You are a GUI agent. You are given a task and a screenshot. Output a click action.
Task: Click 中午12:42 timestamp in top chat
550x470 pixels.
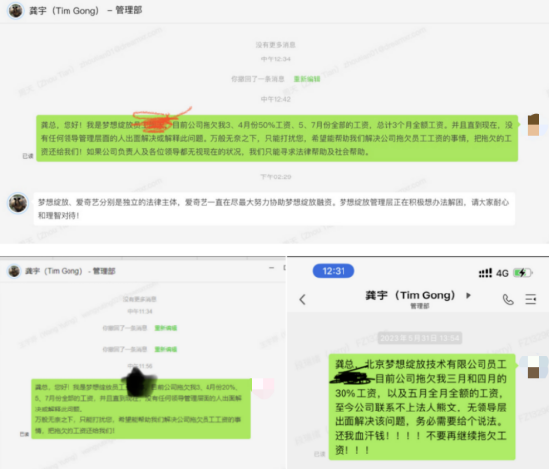275,99
